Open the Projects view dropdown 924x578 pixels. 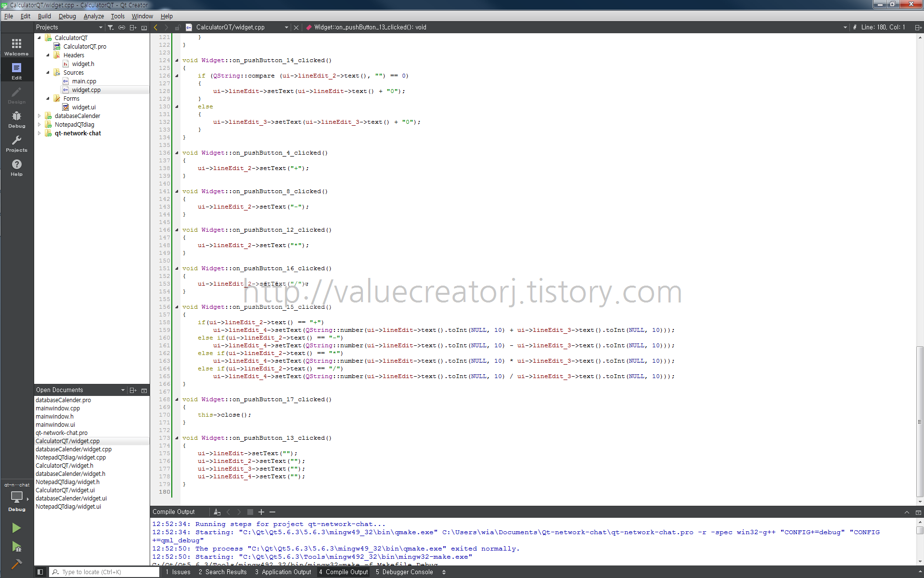[x=100, y=27]
